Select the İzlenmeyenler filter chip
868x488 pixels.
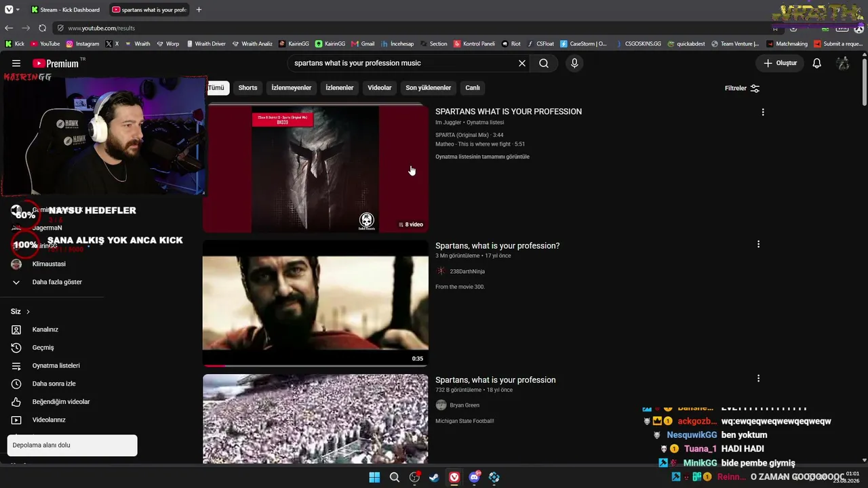tap(292, 87)
